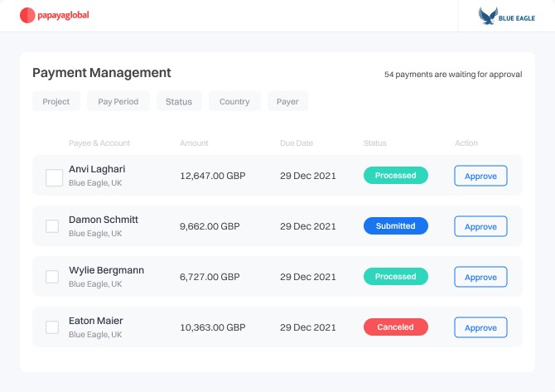This screenshot has width=555, height=392.
Task: Tick the checkbox for Anvi Laghari
Action: click(x=54, y=177)
